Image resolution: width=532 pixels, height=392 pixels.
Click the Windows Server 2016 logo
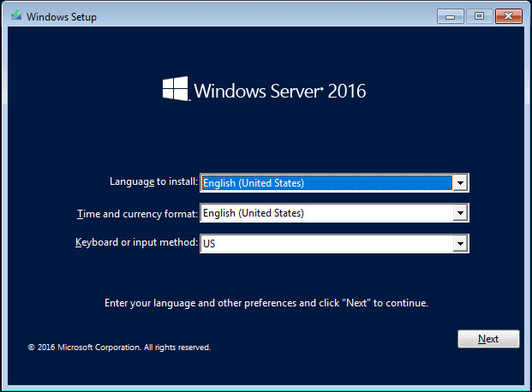click(x=265, y=90)
